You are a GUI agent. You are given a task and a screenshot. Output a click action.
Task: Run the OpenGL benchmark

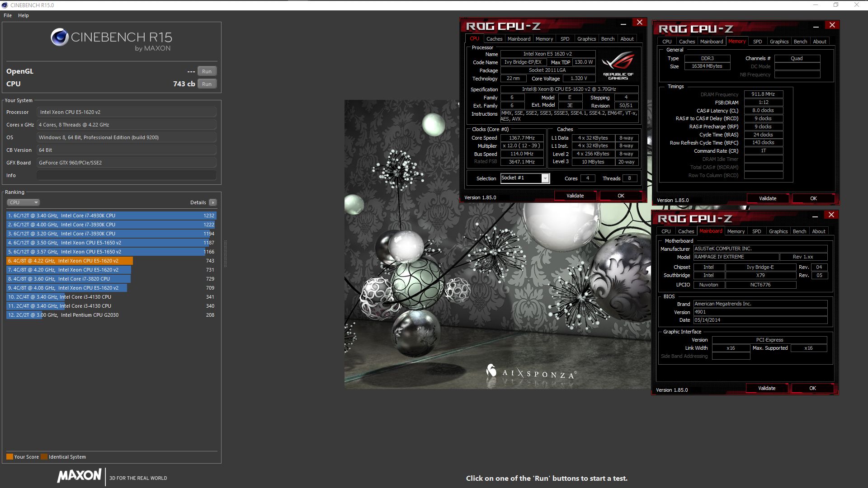[x=207, y=71]
